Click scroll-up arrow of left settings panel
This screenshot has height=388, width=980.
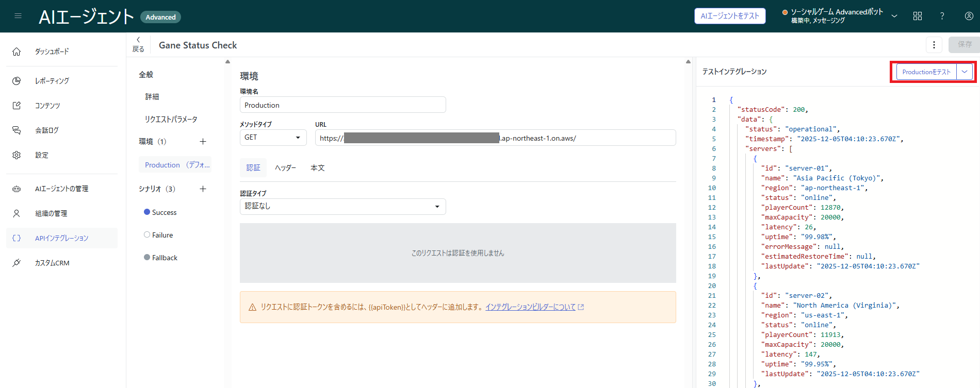(227, 61)
